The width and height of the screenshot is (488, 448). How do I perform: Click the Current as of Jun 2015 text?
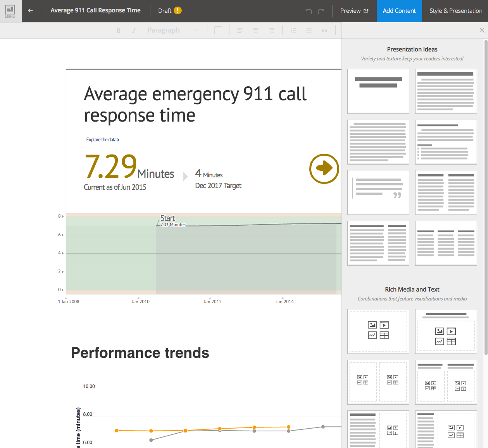point(115,187)
